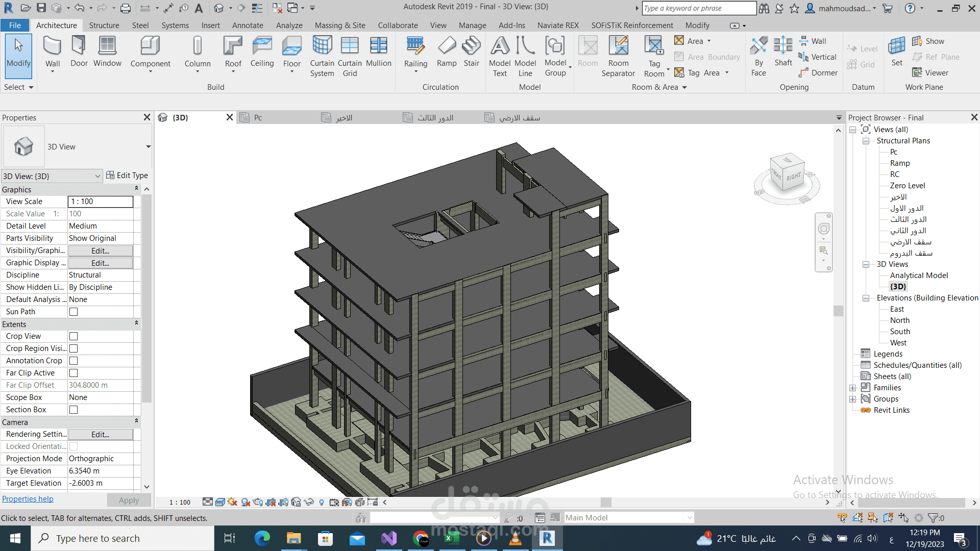
Task: Open the Model Text tool
Action: 500,57
